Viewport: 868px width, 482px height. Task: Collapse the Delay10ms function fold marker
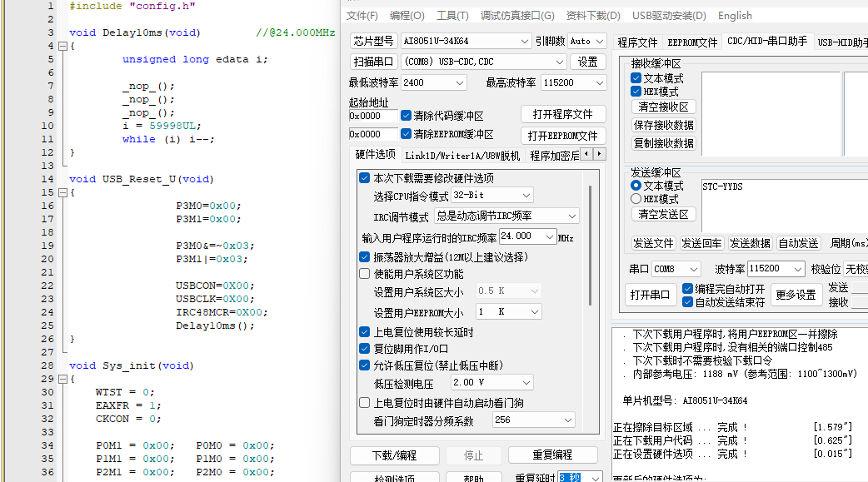click(62, 46)
